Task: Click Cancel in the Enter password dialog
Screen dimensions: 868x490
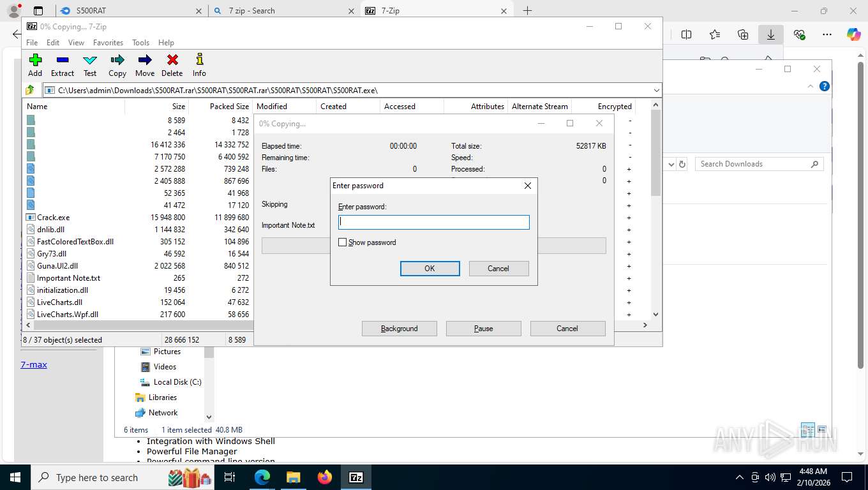Action: (498, 269)
